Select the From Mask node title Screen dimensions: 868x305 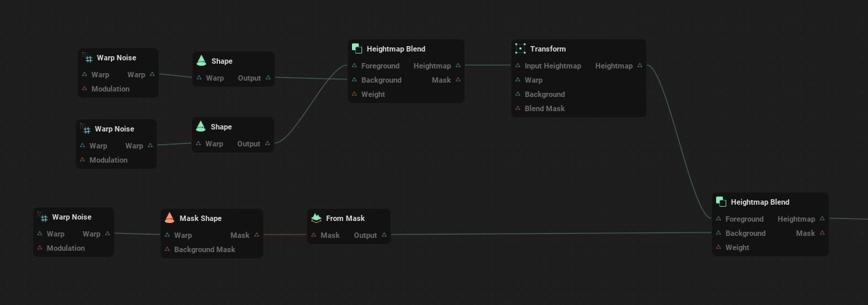345,218
